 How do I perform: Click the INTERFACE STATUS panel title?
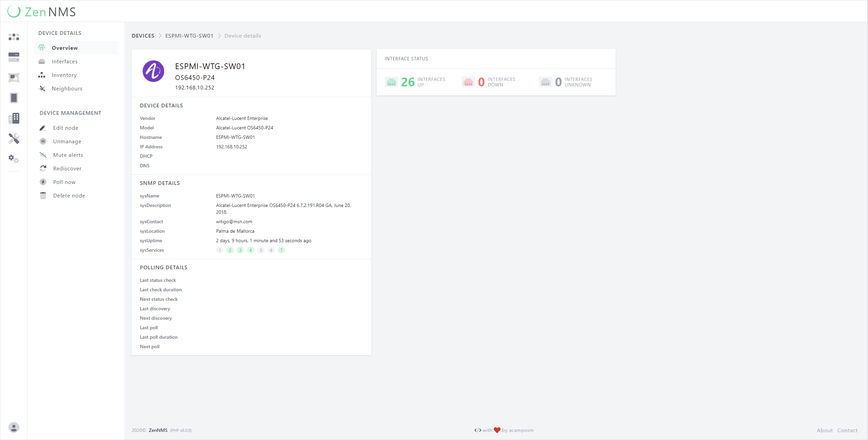(406, 59)
